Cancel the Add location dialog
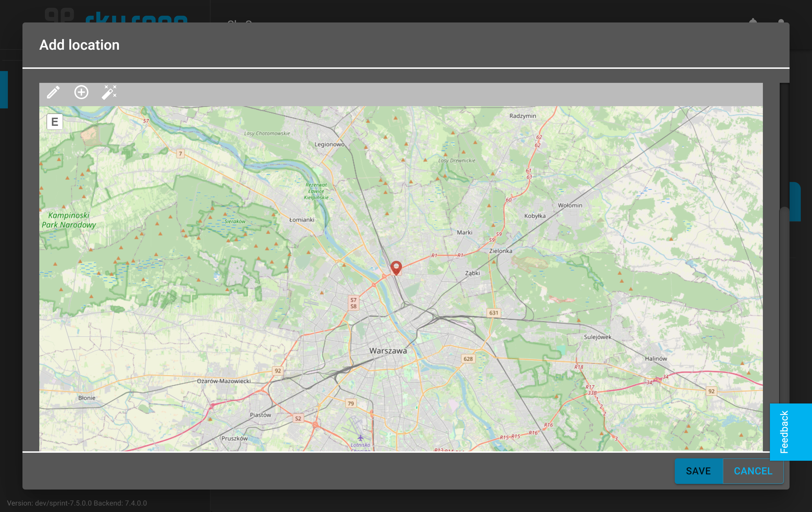The width and height of the screenshot is (812, 512). click(x=753, y=471)
